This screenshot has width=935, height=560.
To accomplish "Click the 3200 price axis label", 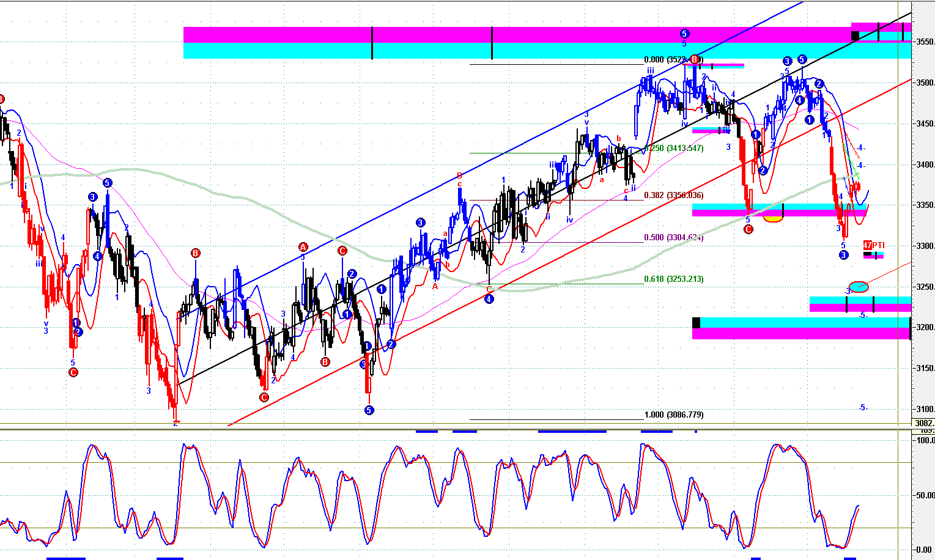I will [x=925, y=328].
